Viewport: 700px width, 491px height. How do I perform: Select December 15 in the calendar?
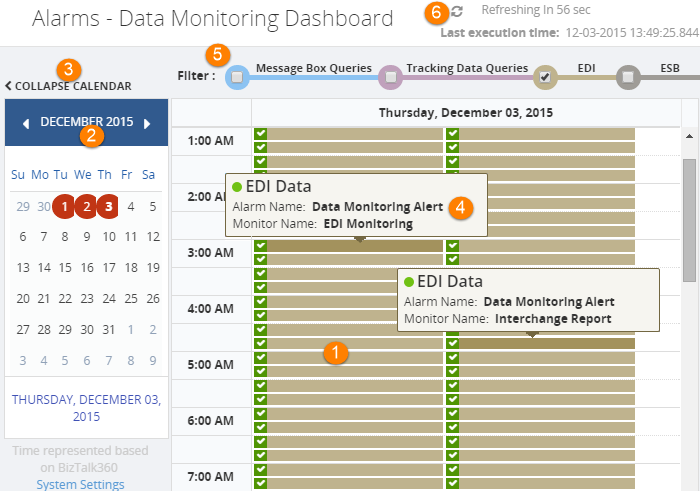[65, 267]
